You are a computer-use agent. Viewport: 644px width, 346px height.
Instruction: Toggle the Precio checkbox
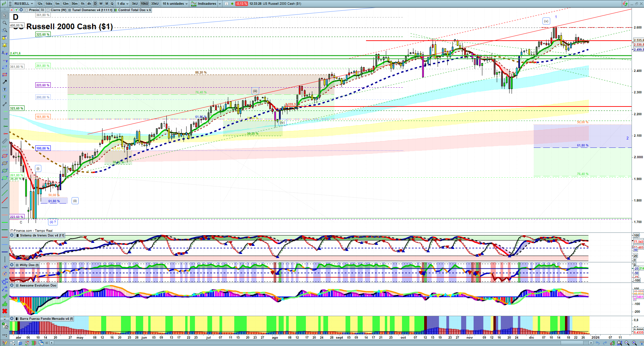pyautogui.click(x=27, y=10)
